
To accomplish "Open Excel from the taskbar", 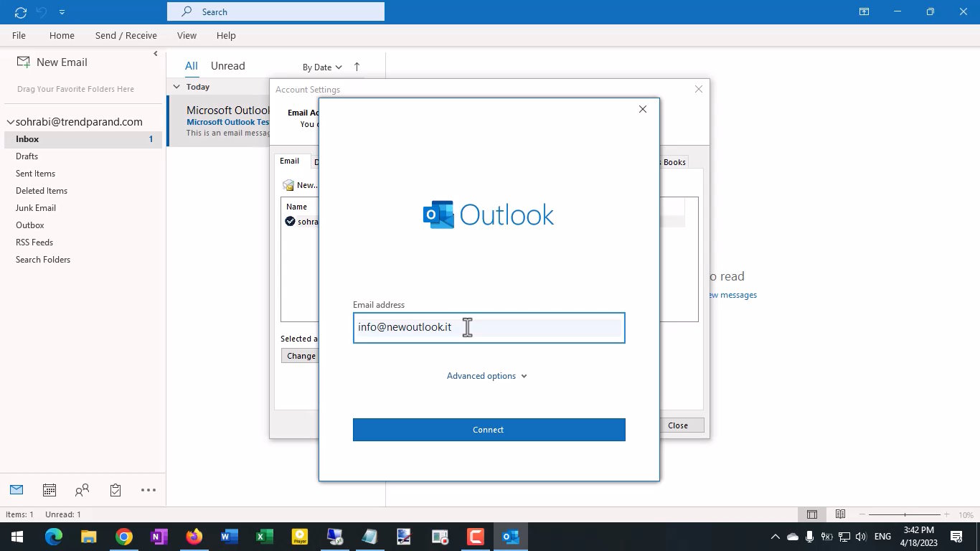I will (264, 537).
